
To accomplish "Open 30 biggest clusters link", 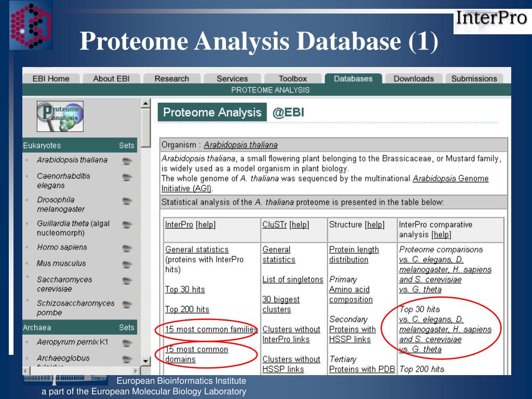I will pos(281,304).
